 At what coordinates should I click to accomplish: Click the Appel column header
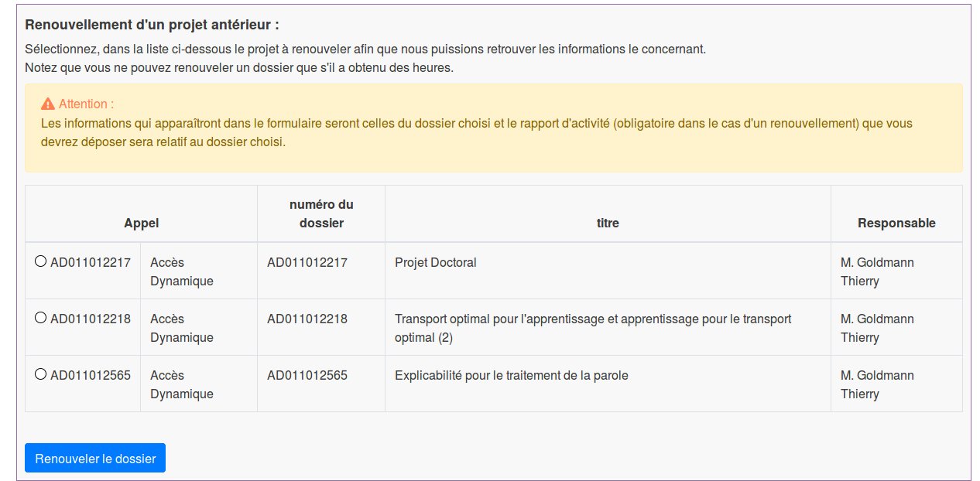pyautogui.click(x=141, y=223)
